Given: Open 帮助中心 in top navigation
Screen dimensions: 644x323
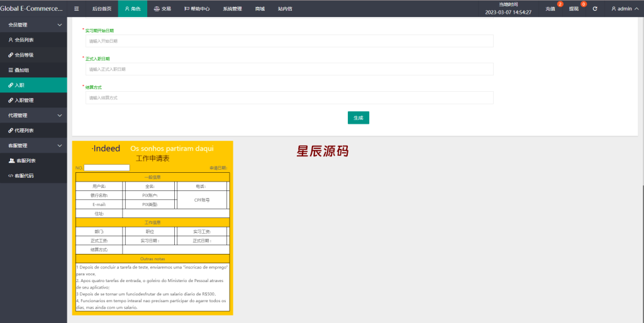Looking at the screenshot, I should (x=197, y=9).
